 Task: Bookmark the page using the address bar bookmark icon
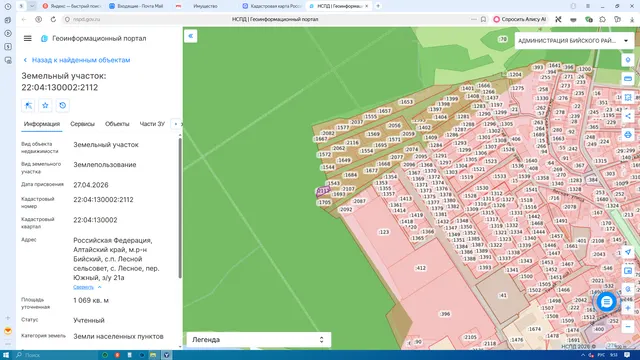[483, 19]
